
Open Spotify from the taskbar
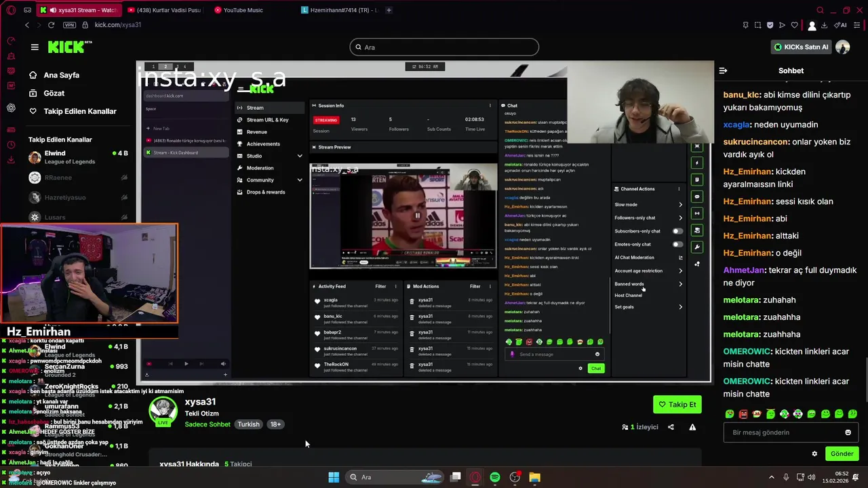point(495,477)
